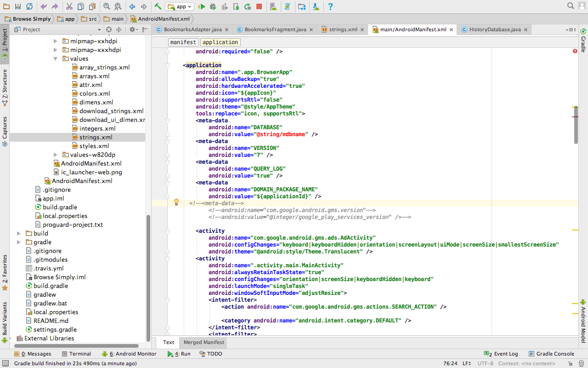The width and height of the screenshot is (588, 368).
Task: Run the app with the green play icon
Action: coord(202,6)
